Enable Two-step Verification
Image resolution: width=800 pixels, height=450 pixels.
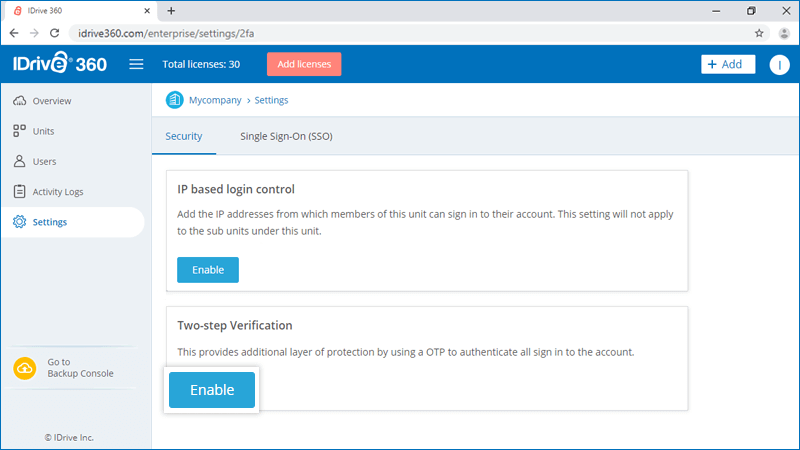tap(212, 390)
